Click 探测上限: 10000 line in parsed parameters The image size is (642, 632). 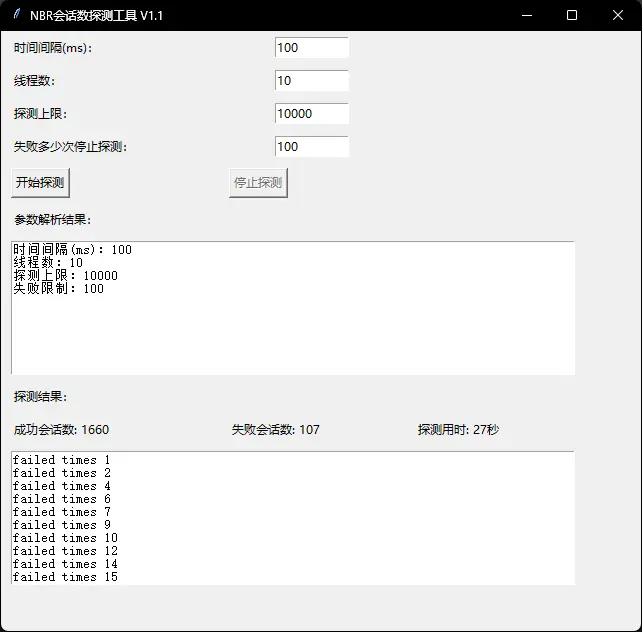pos(65,276)
